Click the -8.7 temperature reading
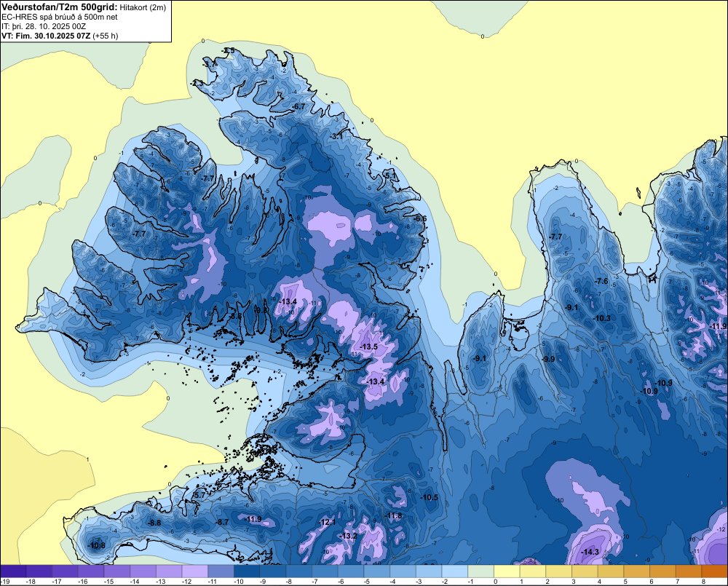728x586 pixels. coord(222,522)
